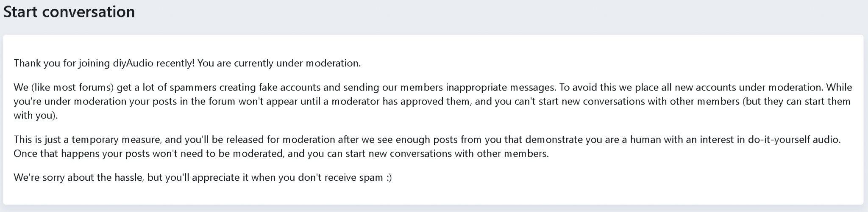Click the "Thank you for joining diyAudio" sentence
The image size is (868, 212).
click(x=104, y=63)
